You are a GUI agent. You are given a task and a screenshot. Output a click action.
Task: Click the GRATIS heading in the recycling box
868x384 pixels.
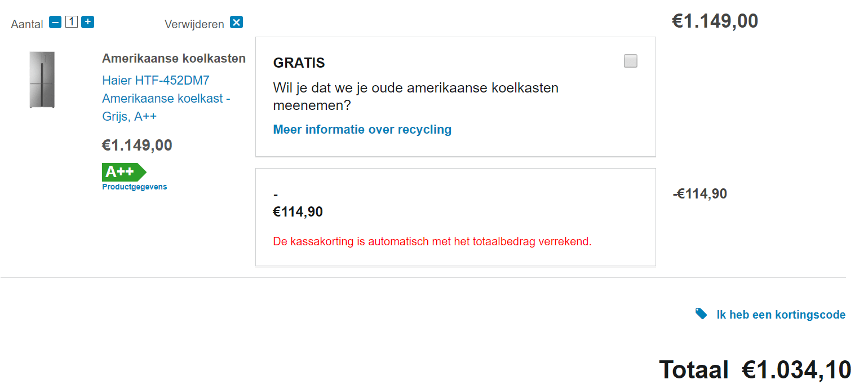[x=299, y=63]
